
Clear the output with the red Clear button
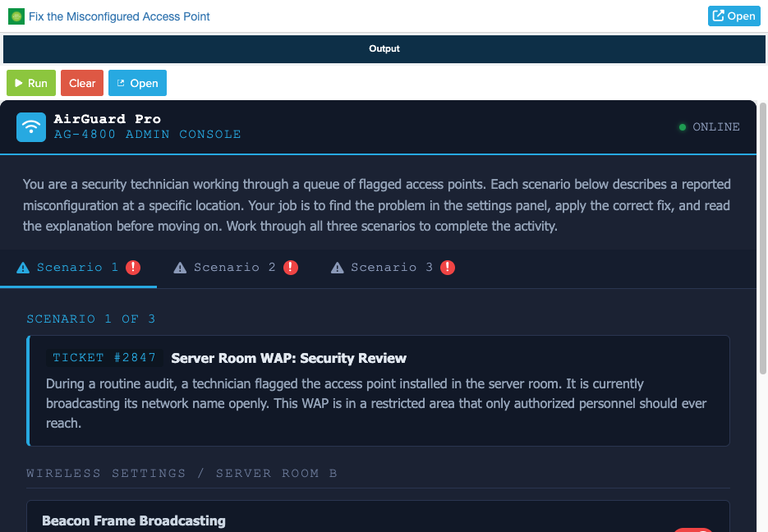pyautogui.click(x=82, y=83)
